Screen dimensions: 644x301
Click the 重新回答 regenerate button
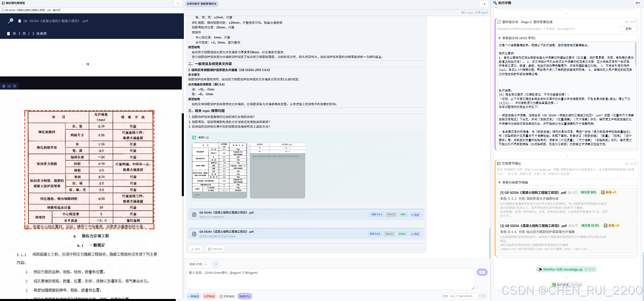pyautogui.click(x=215, y=249)
